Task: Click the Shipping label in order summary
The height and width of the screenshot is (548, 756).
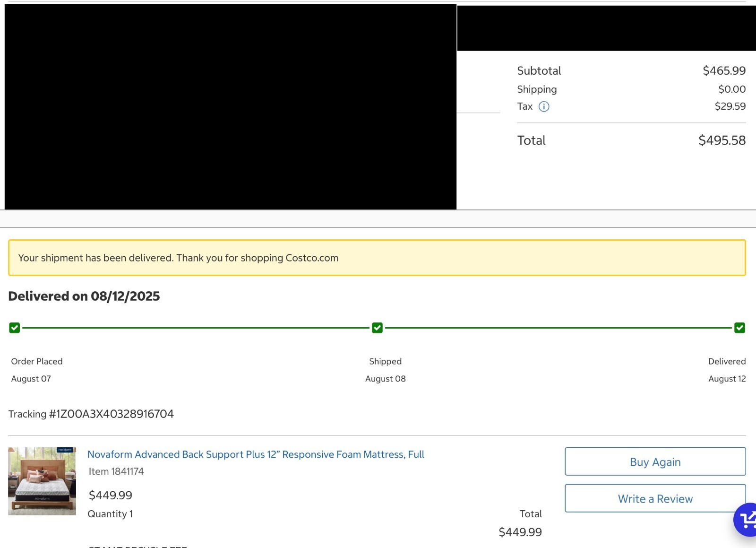Action: click(537, 89)
